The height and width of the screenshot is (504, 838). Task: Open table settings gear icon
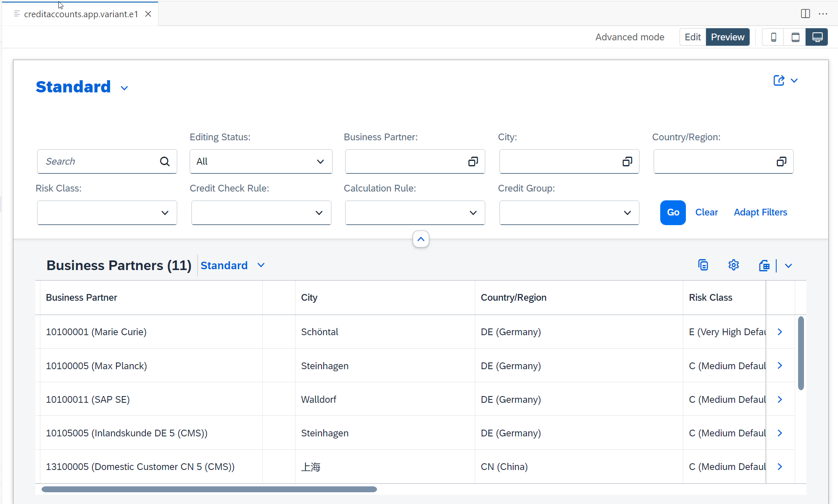733,265
